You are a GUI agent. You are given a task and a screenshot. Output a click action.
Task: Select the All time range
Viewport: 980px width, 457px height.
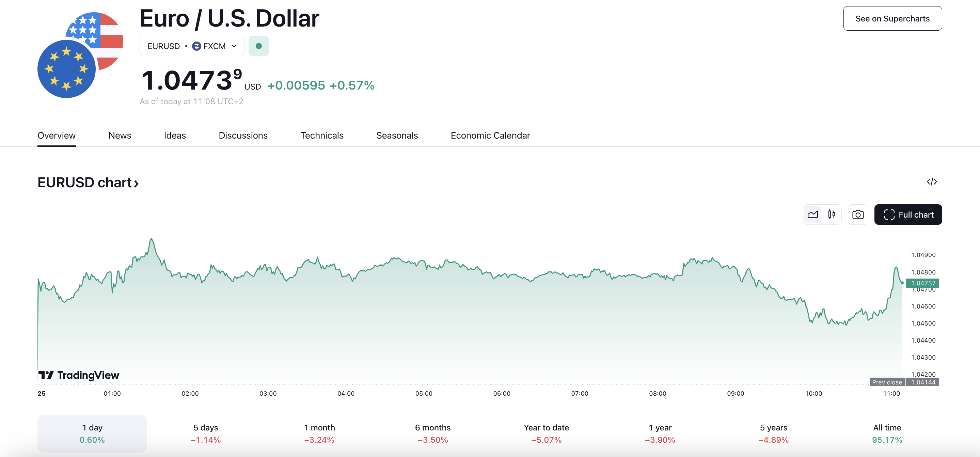(887, 434)
